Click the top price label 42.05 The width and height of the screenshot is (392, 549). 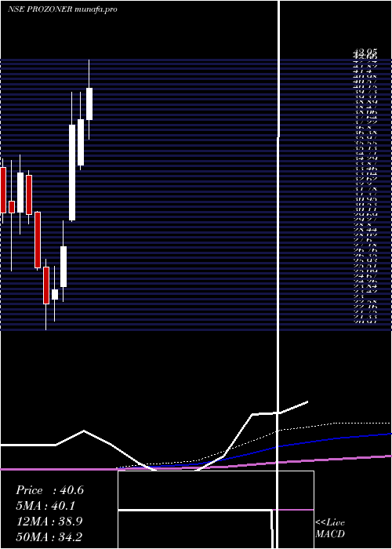(x=365, y=53)
